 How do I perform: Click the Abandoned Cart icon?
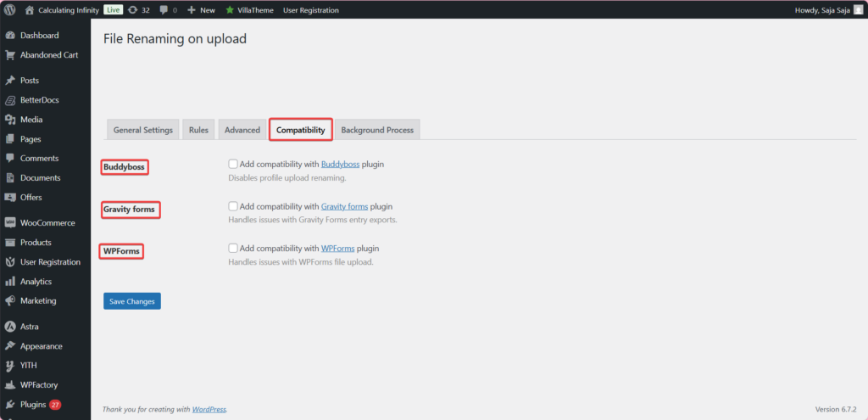10,55
